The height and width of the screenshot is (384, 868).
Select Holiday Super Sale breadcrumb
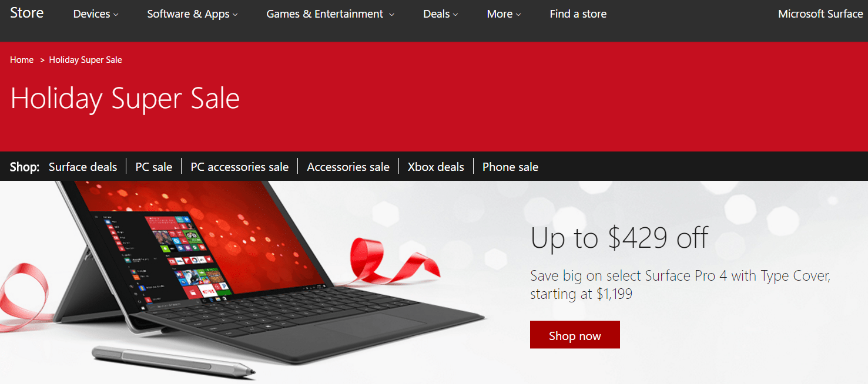(x=85, y=60)
